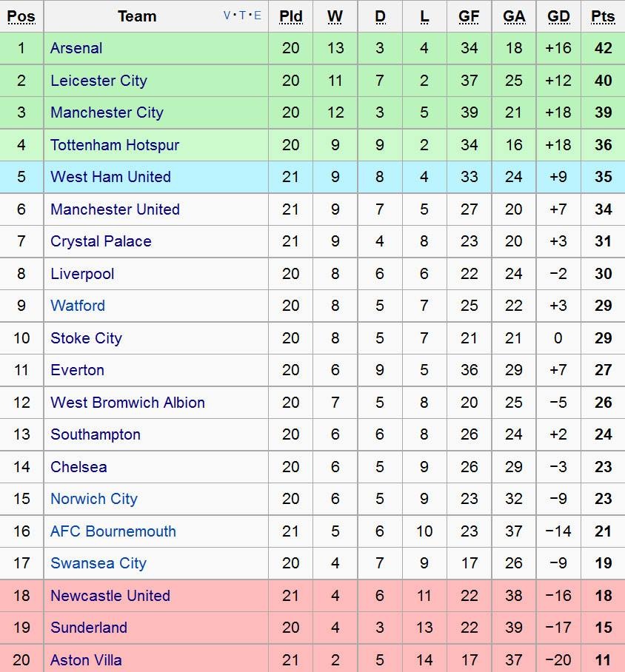This screenshot has width=625, height=672.
Task: Click the V view template link
Action: point(227,16)
